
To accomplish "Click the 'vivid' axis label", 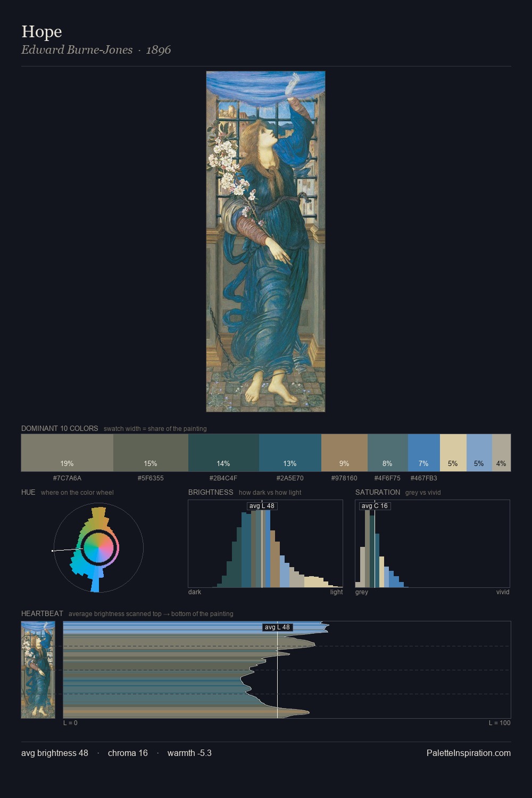I will click(x=503, y=592).
